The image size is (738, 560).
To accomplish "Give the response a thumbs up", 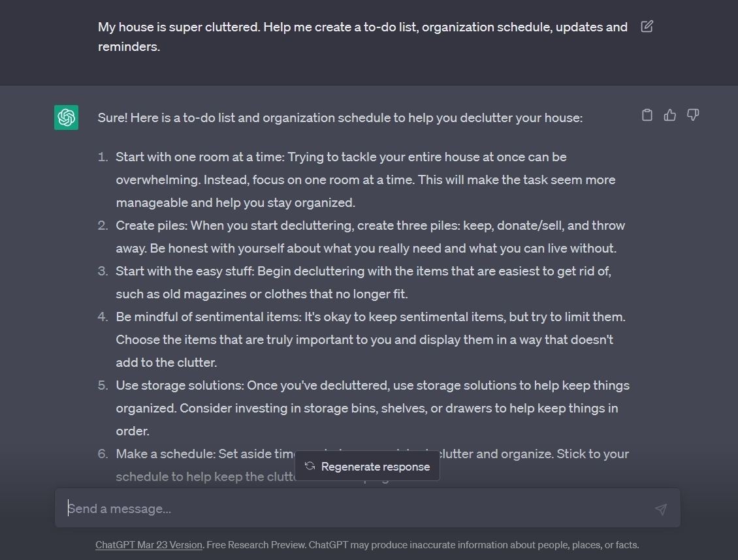I will click(670, 115).
